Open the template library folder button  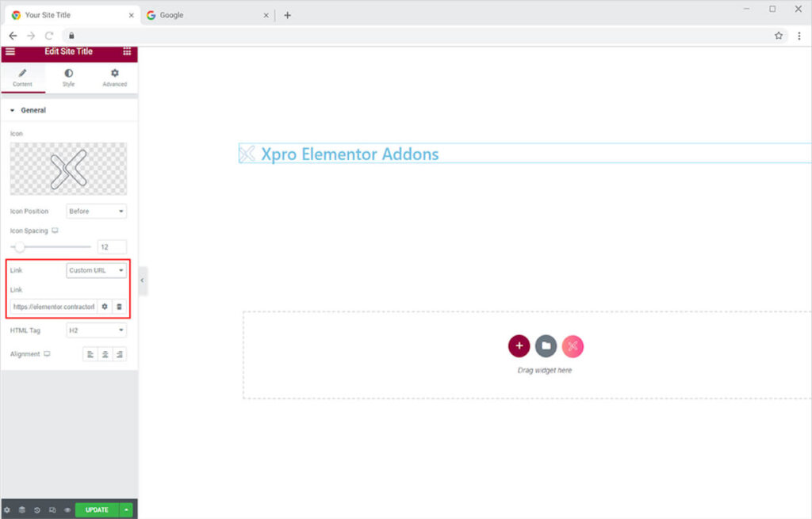click(x=546, y=346)
